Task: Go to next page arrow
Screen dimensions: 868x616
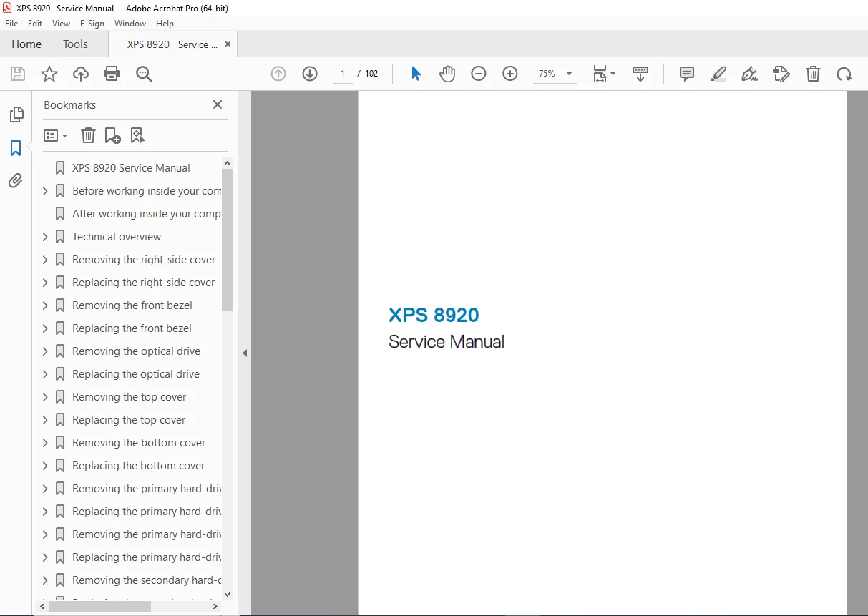Action: [310, 74]
